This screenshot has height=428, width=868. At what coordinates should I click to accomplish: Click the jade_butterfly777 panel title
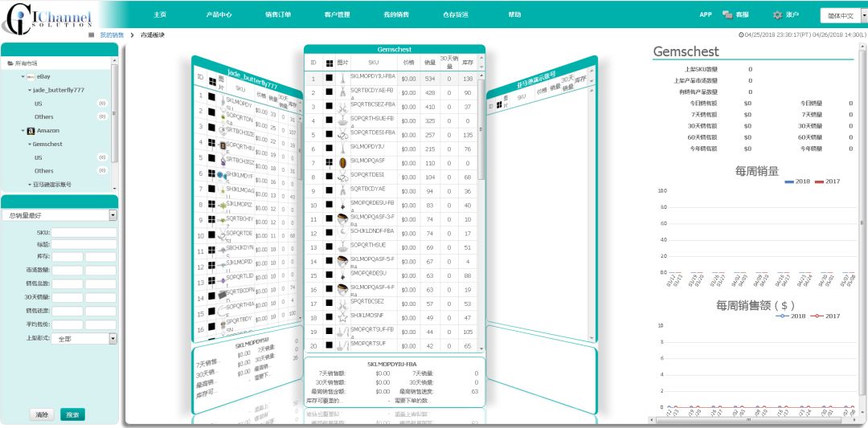click(253, 80)
